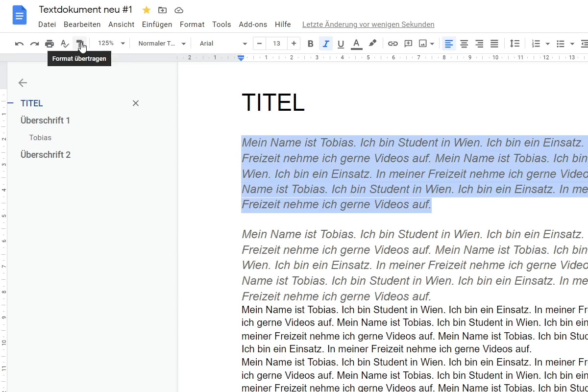Move document using folder icon
This screenshot has height=392, width=588.
[x=162, y=10]
